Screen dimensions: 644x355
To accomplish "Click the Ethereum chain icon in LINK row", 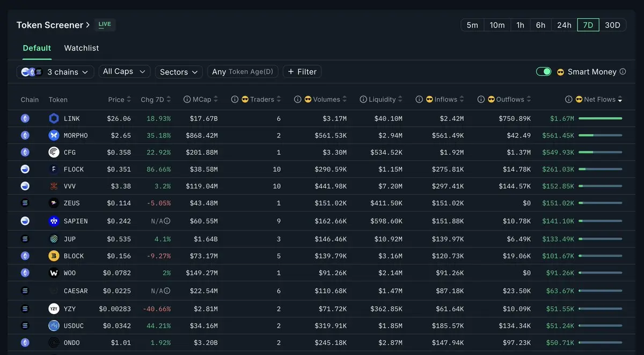I will [25, 119].
